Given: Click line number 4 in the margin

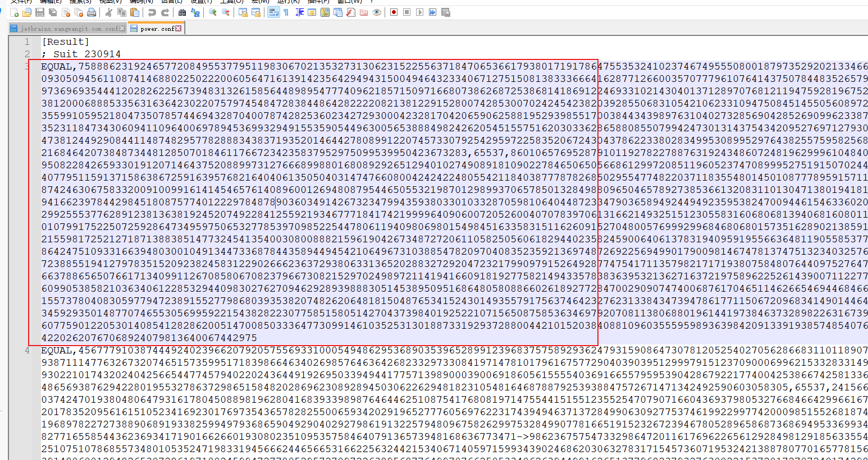Looking at the screenshot, I should click(27, 351).
